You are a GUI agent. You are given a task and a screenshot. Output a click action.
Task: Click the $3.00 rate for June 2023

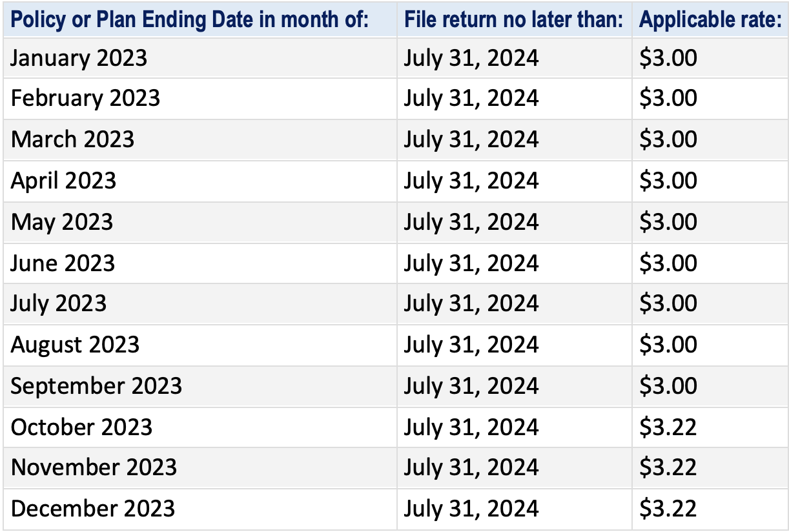click(x=668, y=263)
